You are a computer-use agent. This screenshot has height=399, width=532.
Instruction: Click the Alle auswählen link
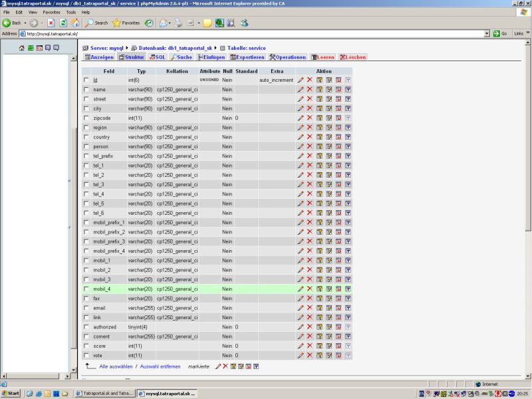pyautogui.click(x=116, y=366)
